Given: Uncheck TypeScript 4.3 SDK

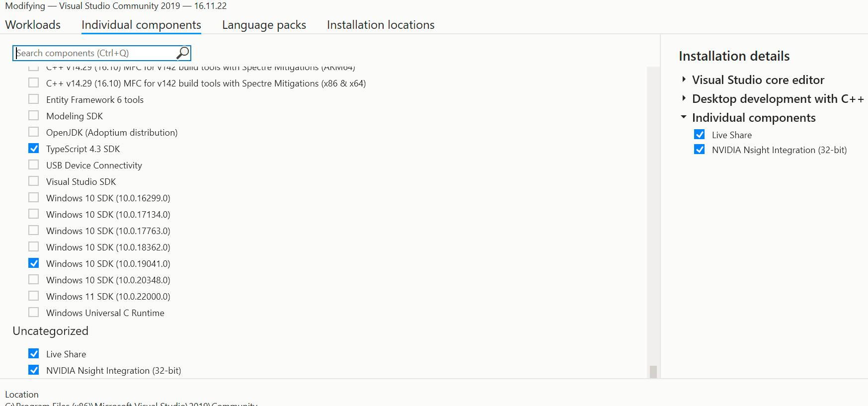Looking at the screenshot, I should (34, 148).
